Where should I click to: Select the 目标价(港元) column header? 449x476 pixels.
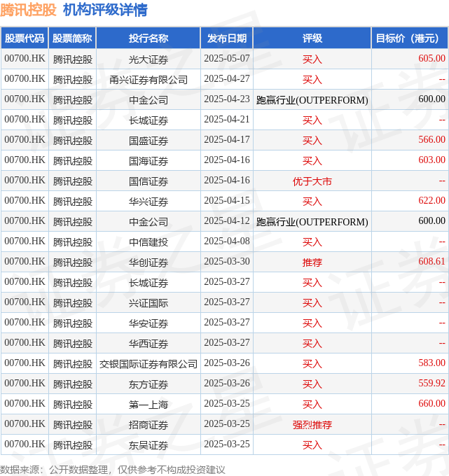pyautogui.click(x=410, y=38)
